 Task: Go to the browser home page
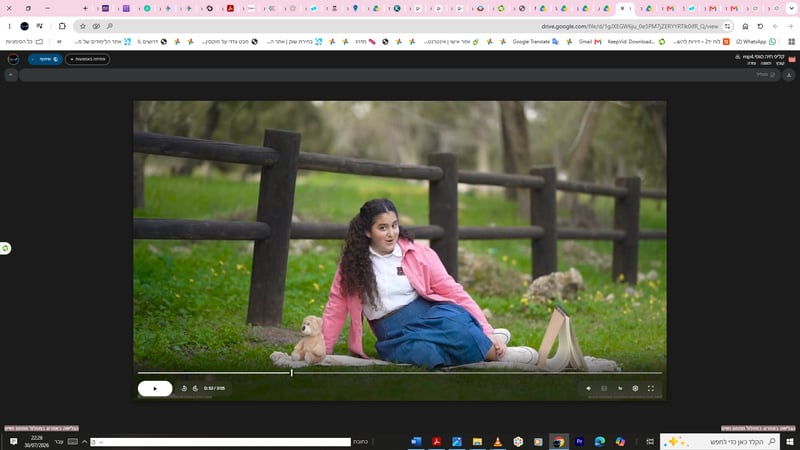(745, 26)
